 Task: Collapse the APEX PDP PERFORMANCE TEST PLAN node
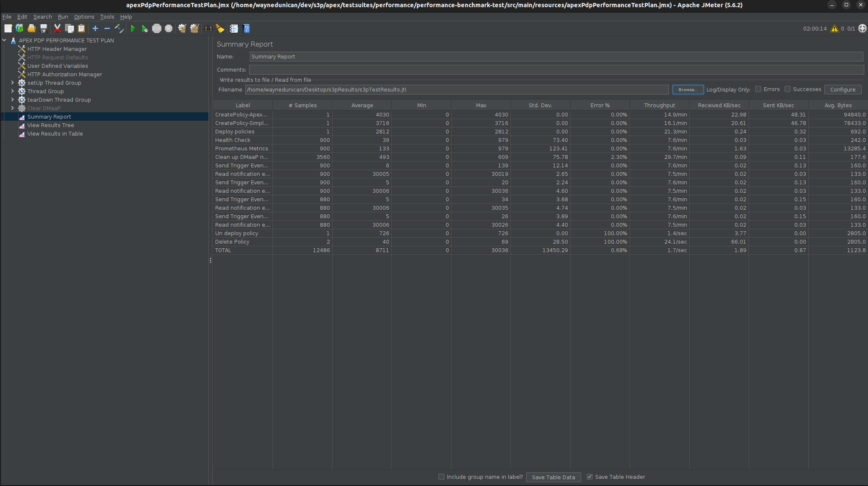(5, 40)
